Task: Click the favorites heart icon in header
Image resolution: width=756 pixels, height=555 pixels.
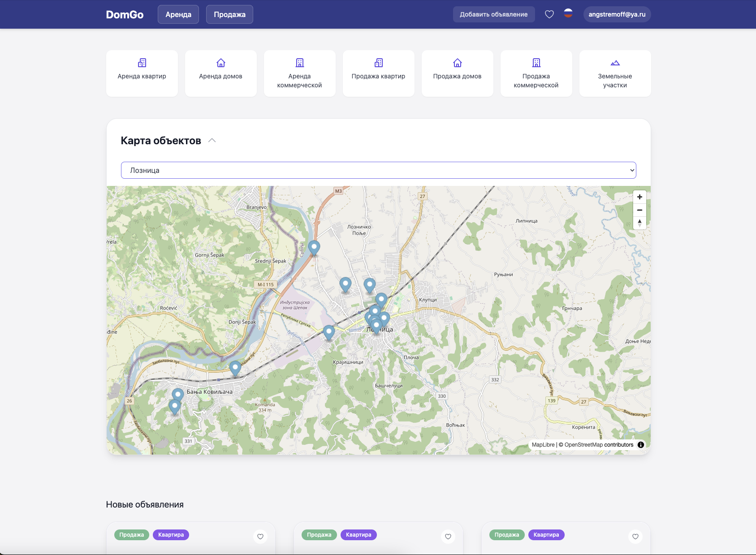Action: (549, 14)
